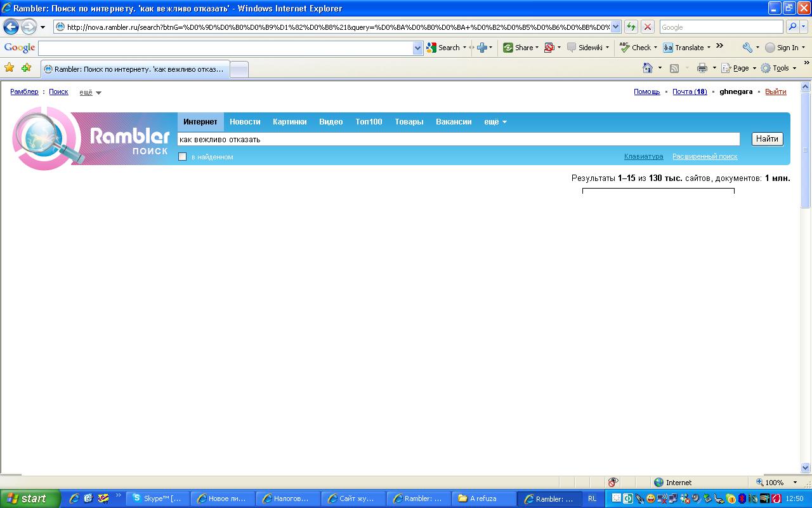The width and height of the screenshot is (812, 508).
Task: Expand the Google toolbar search box dropdown
Action: point(417,48)
